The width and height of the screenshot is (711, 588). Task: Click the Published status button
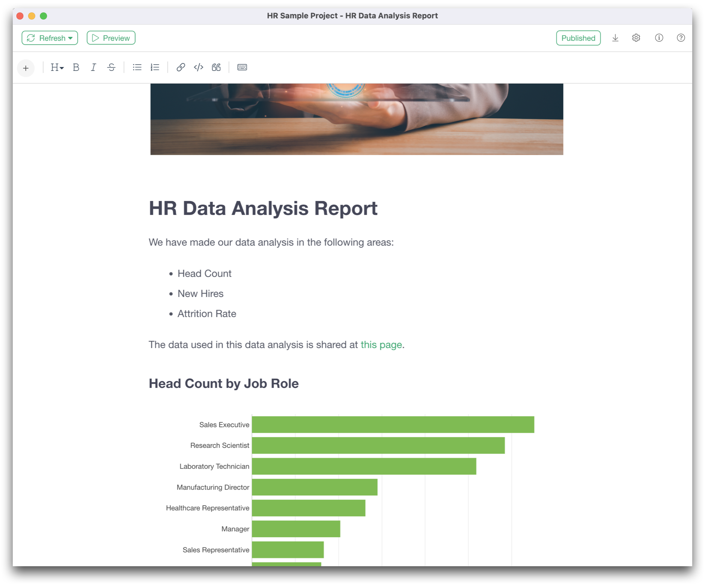coord(578,38)
